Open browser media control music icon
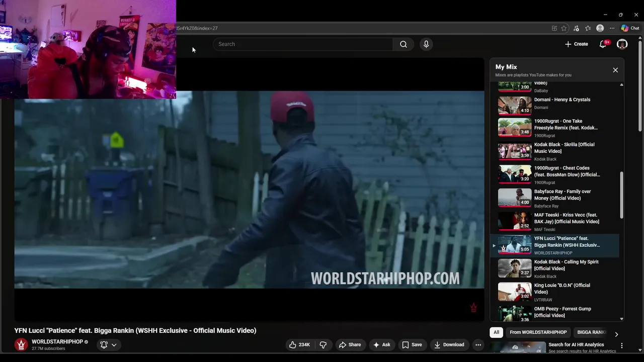Viewport: 644px width, 362px height. (576, 28)
